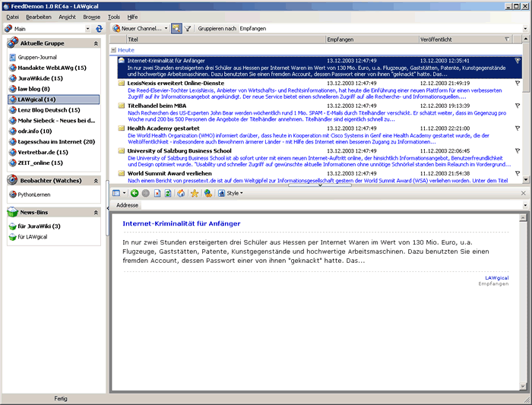Open the Ansicht menu
The image size is (532, 405).
tap(67, 16)
